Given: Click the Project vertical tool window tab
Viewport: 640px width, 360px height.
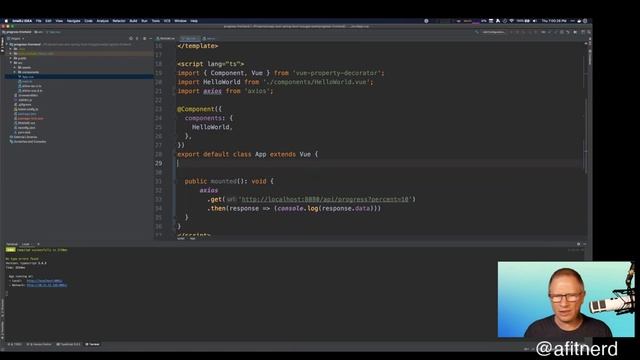Looking at the screenshot, I should pos(2,43).
